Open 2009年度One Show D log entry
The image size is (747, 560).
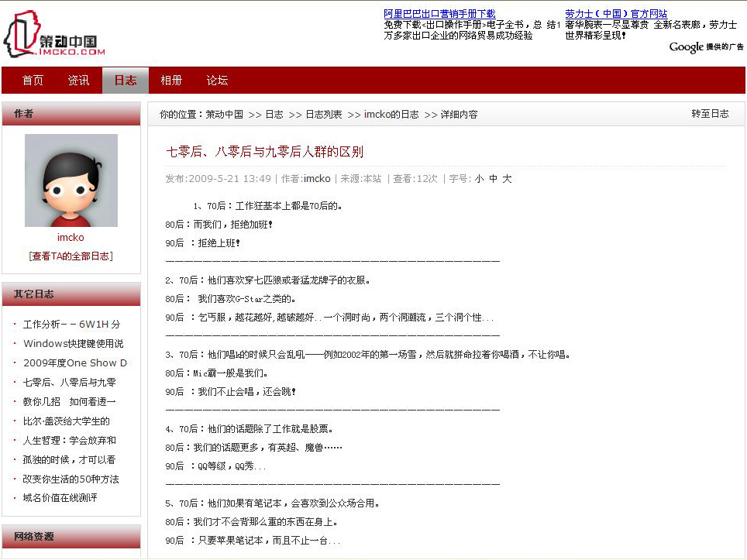coord(75,362)
